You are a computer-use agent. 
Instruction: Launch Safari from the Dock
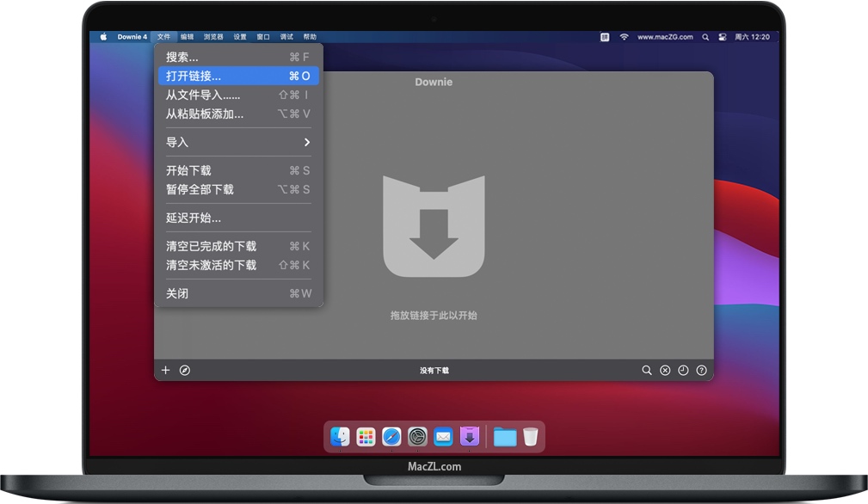coord(391,437)
